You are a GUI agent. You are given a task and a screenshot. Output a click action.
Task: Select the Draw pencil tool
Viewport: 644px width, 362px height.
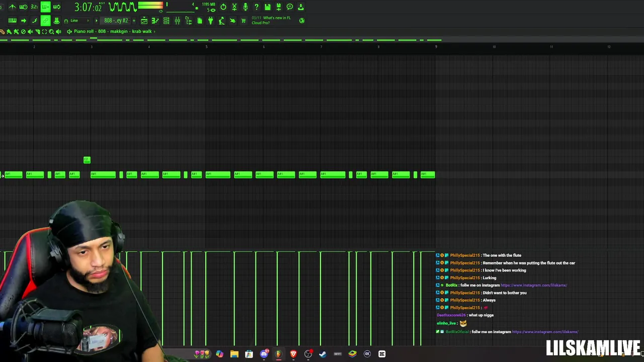(x=3, y=32)
